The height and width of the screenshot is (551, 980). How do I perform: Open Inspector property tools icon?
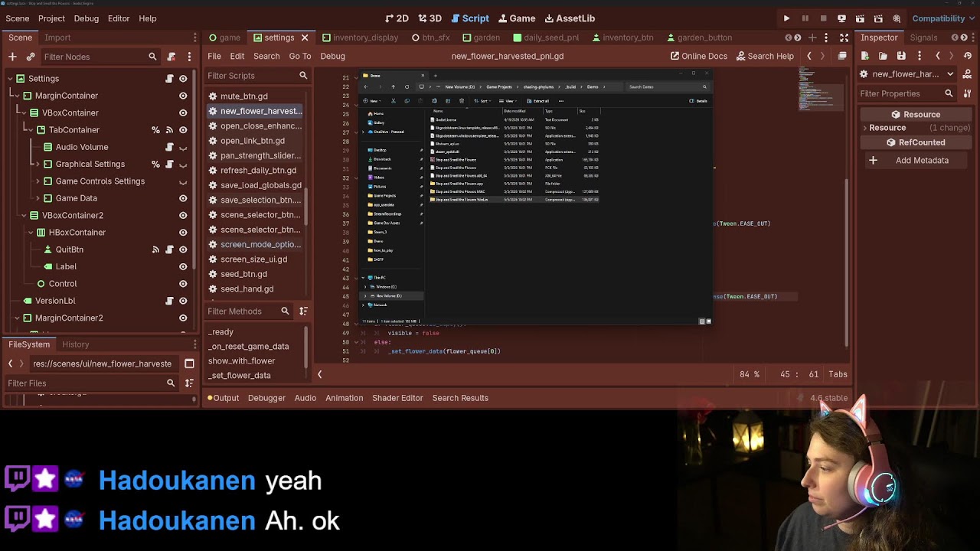coord(968,93)
